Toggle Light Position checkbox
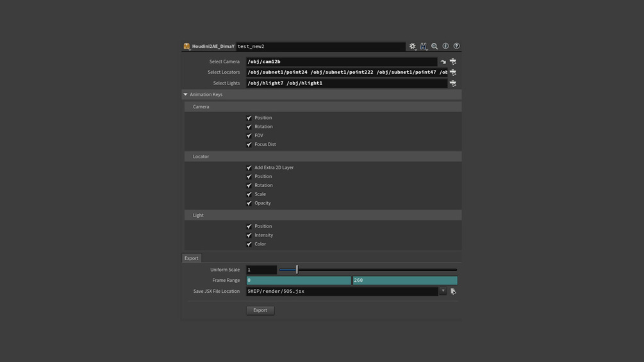 [x=249, y=227]
